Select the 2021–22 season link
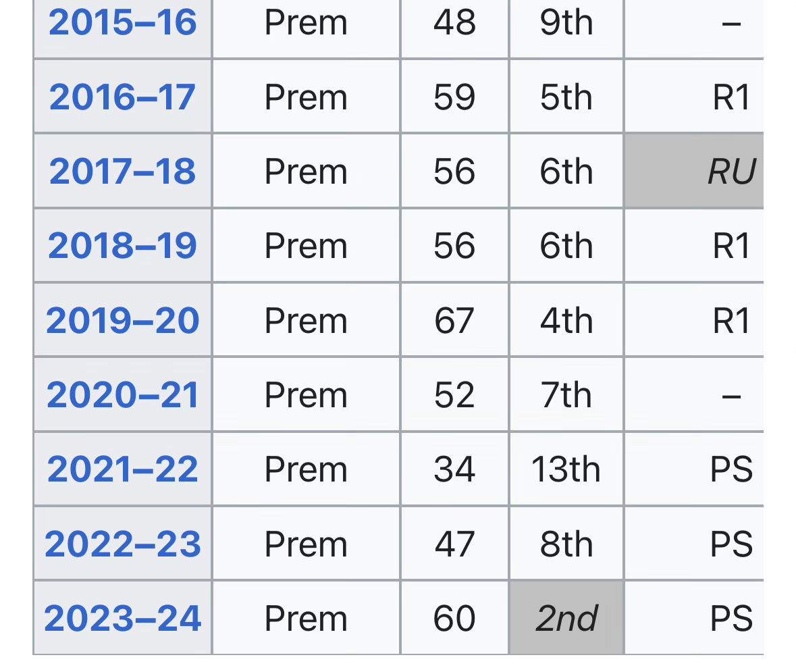Viewport: 796px width, 672px height. click(123, 469)
